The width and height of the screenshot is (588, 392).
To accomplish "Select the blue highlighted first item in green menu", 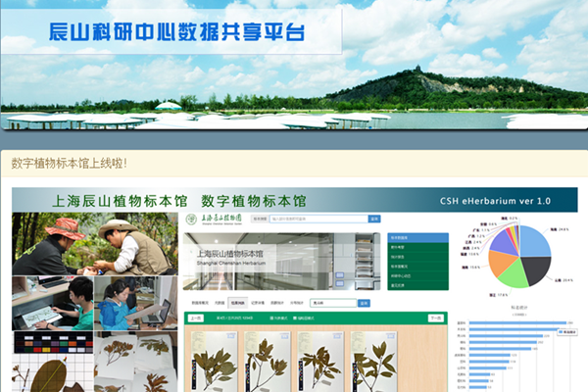I will (417, 237).
